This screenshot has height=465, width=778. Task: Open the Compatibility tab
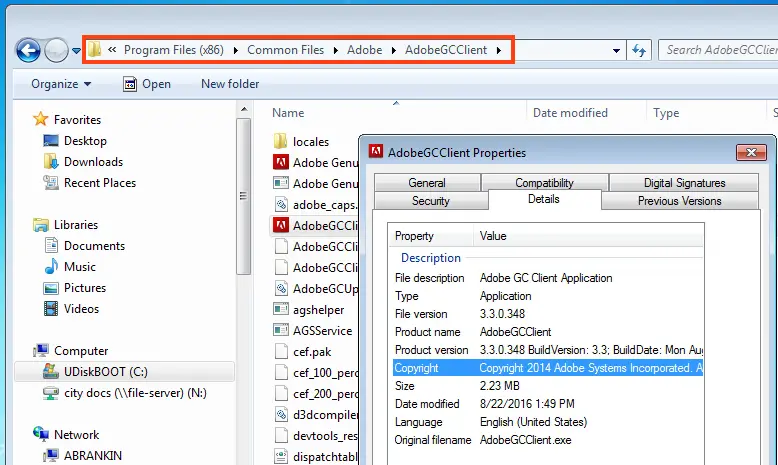544,183
